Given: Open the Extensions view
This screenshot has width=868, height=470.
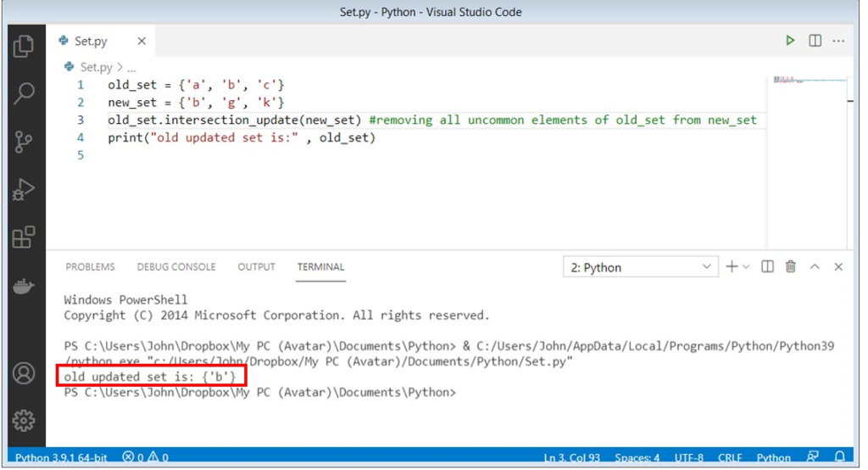Looking at the screenshot, I should coord(23,238).
